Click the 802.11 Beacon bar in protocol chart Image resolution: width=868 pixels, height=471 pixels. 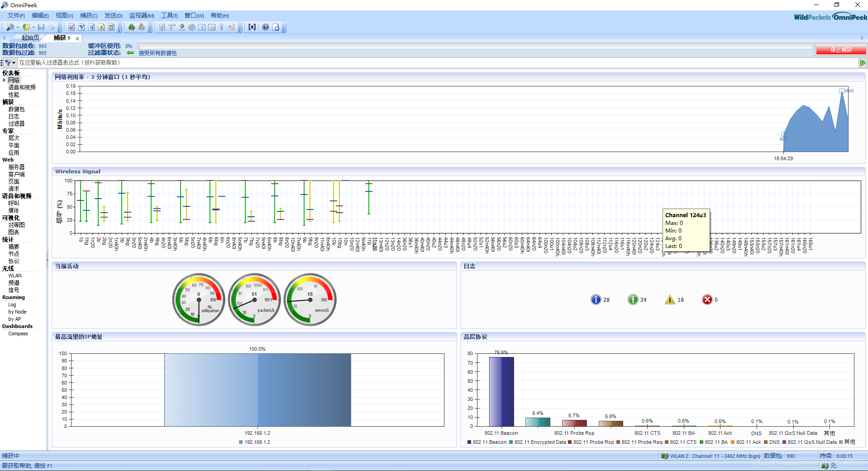(501, 391)
